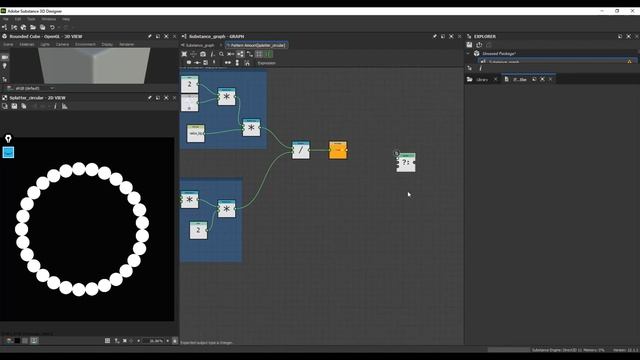Select the orange output node
The width and height of the screenshot is (640, 360).
click(338, 150)
